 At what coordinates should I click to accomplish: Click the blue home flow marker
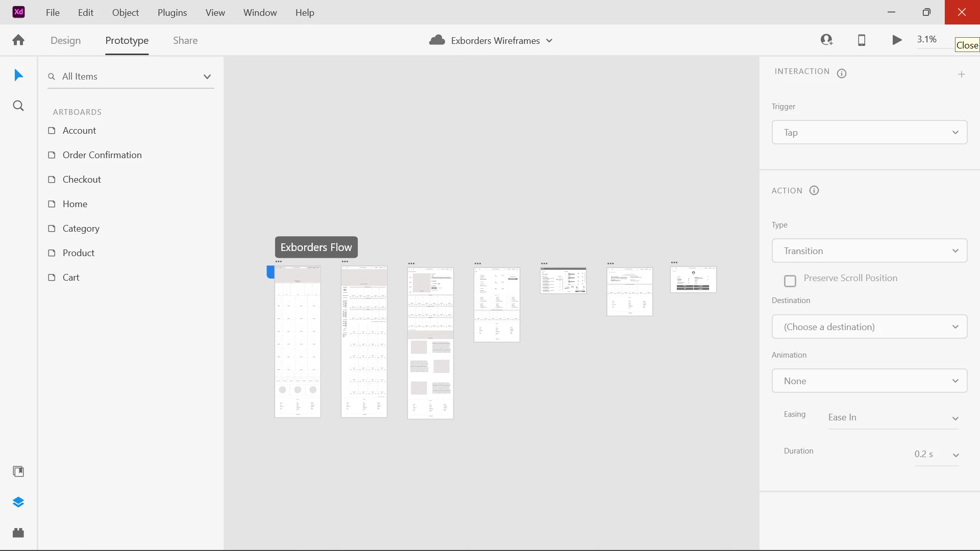(x=271, y=272)
